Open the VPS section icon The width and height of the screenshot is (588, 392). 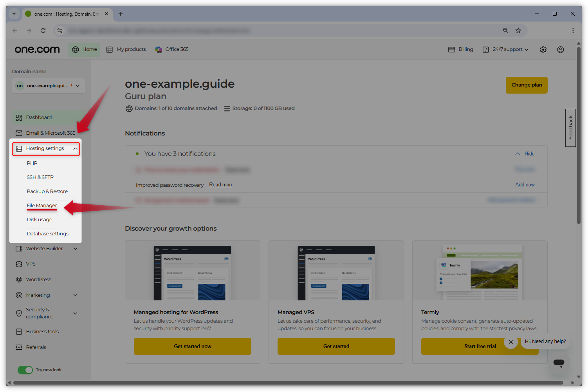tap(19, 264)
